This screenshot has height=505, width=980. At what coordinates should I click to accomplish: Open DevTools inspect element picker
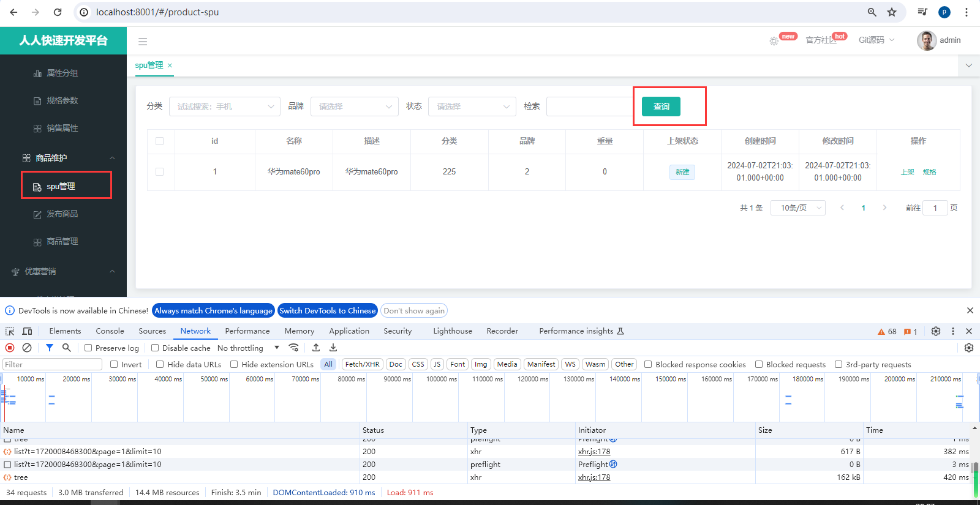pos(10,331)
